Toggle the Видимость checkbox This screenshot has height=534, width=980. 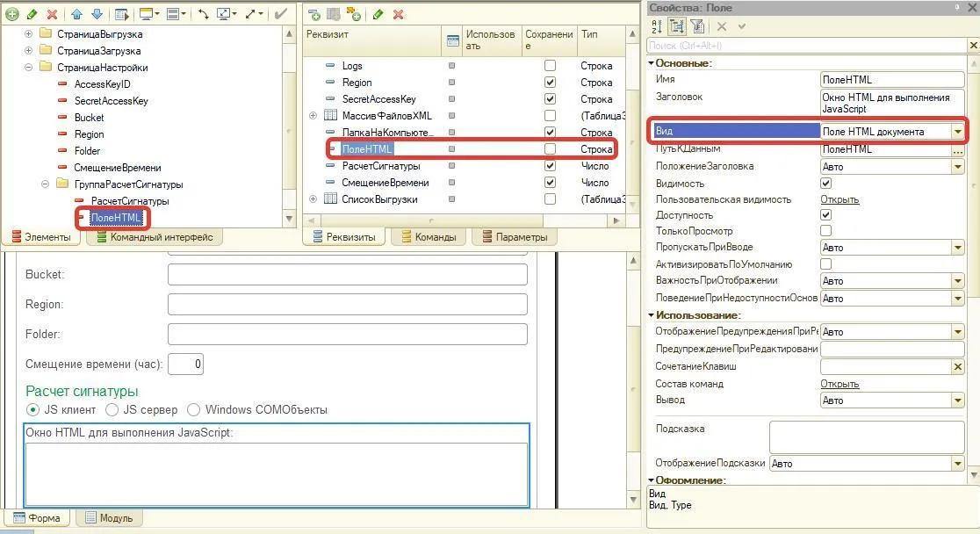[x=825, y=184]
